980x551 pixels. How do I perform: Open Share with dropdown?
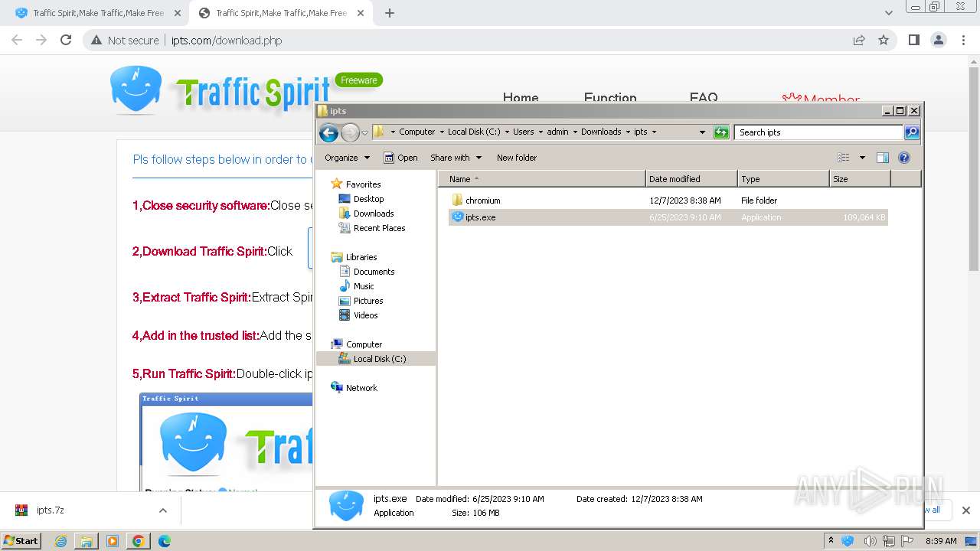456,158
